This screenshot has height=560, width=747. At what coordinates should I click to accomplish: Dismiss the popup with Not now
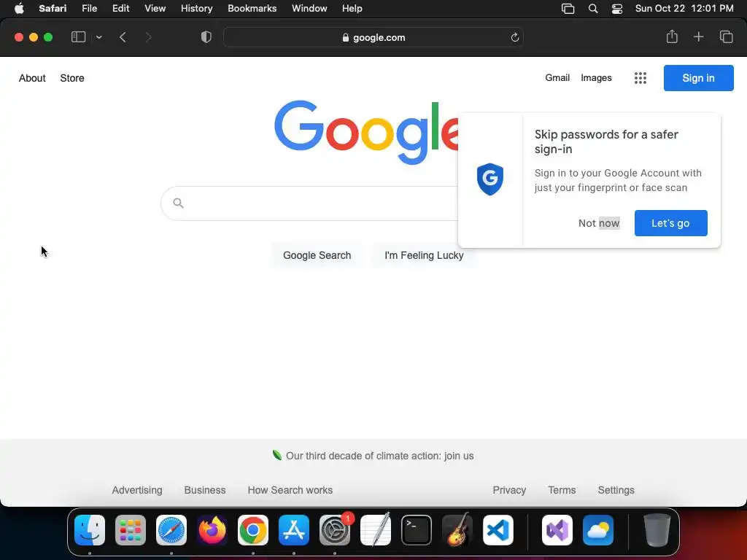599,223
